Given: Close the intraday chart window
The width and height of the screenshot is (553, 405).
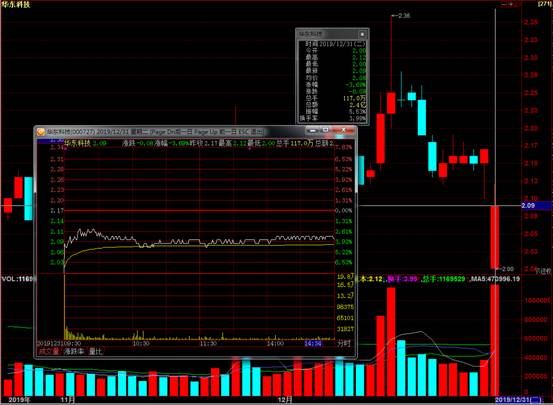Looking at the screenshot, I should click(x=343, y=131).
